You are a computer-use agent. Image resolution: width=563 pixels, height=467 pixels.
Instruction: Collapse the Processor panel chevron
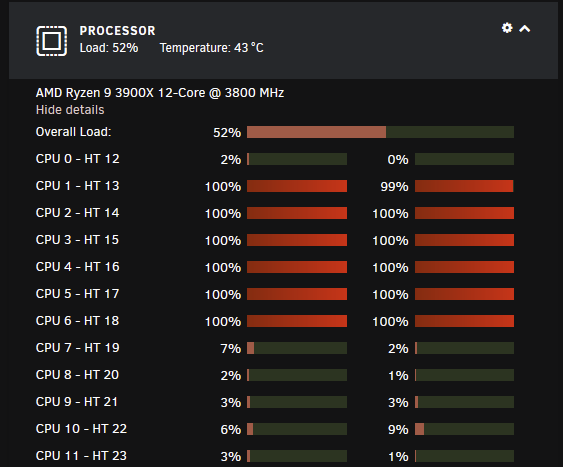click(x=525, y=29)
